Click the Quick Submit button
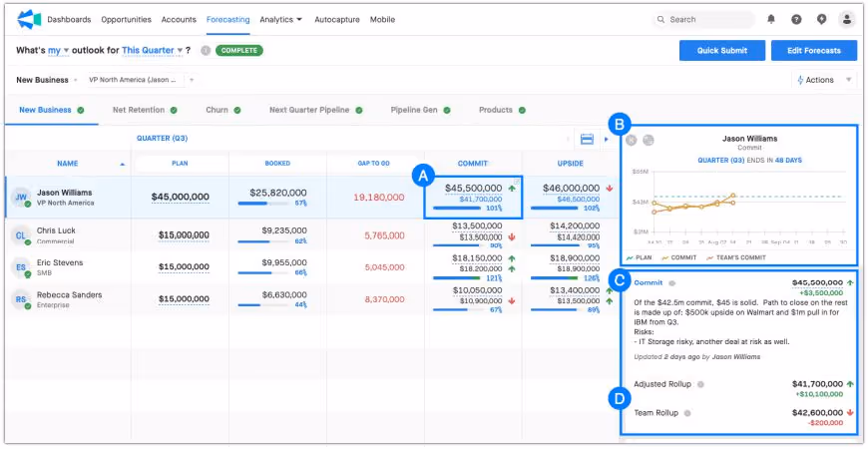 722,50
